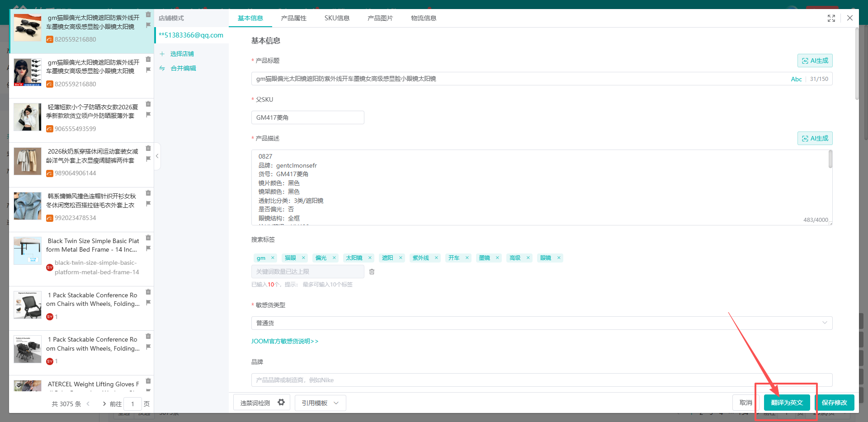
Task: Flag the Black Twin Size bed frame item
Action: [148, 249]
